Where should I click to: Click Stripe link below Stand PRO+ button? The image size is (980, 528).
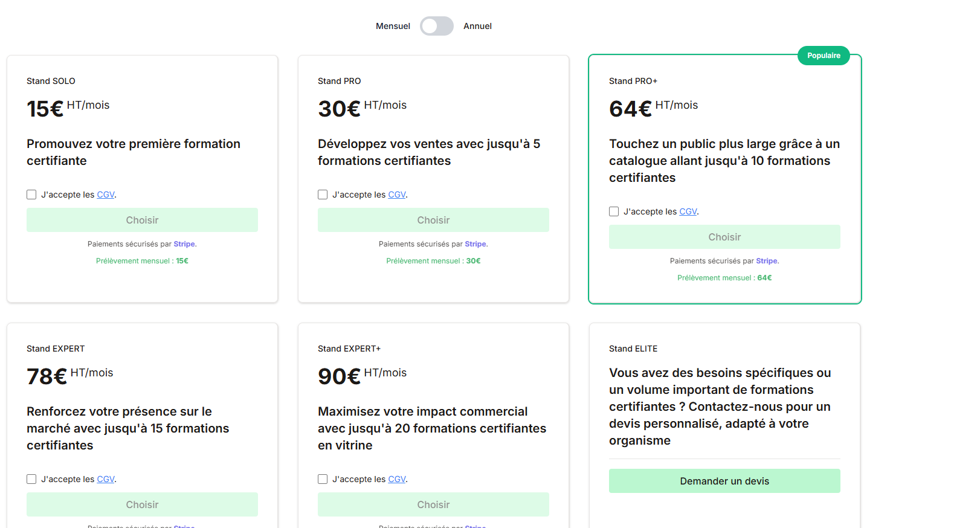point(766,260)
